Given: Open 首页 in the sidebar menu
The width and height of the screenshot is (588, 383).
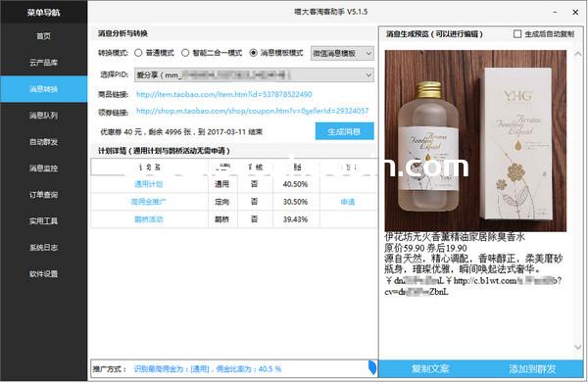Looking at the screenshot, I should 43,36.
